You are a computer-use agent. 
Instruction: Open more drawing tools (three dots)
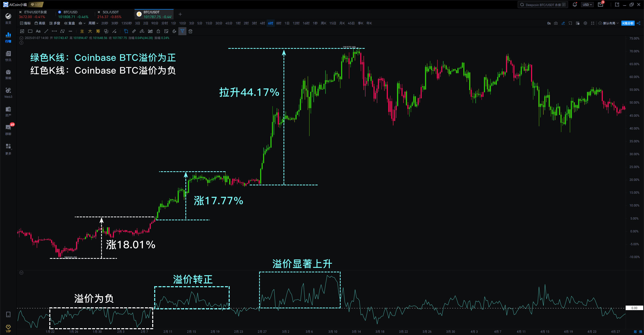(70, 31)
